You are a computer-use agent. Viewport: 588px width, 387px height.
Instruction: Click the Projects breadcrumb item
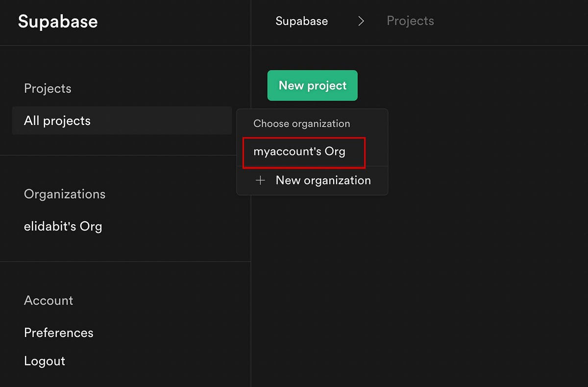[x=410, y=21]
